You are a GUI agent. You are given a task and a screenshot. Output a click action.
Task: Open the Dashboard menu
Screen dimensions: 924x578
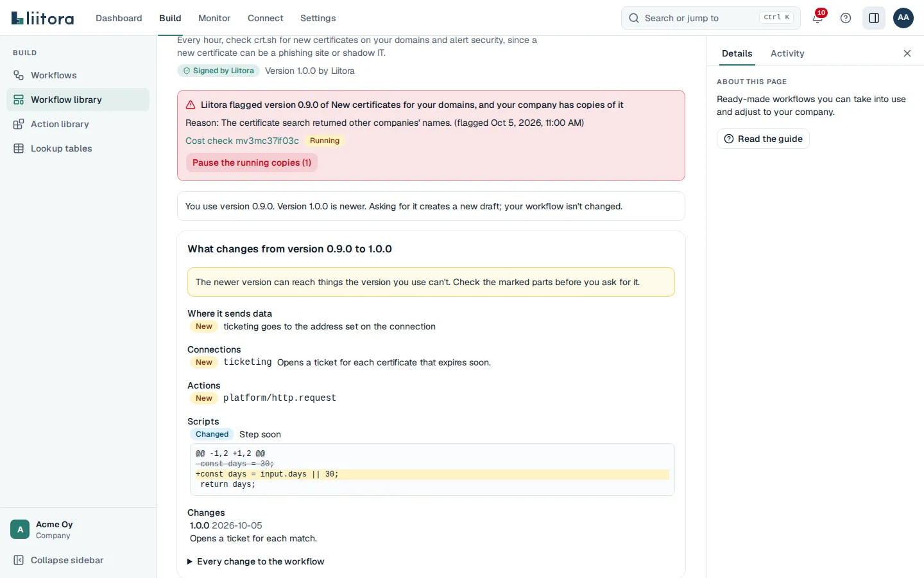click(119, 18)
